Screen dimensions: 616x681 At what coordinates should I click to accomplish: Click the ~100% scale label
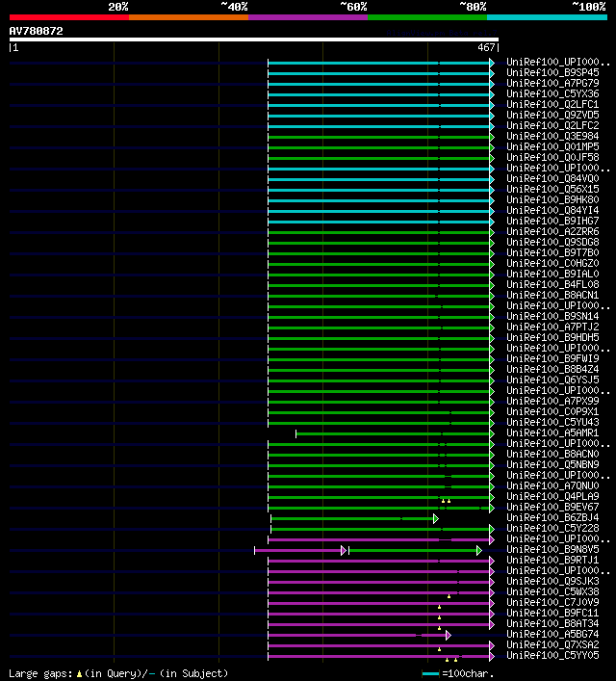pyautogui.click(x=589, y=7)
